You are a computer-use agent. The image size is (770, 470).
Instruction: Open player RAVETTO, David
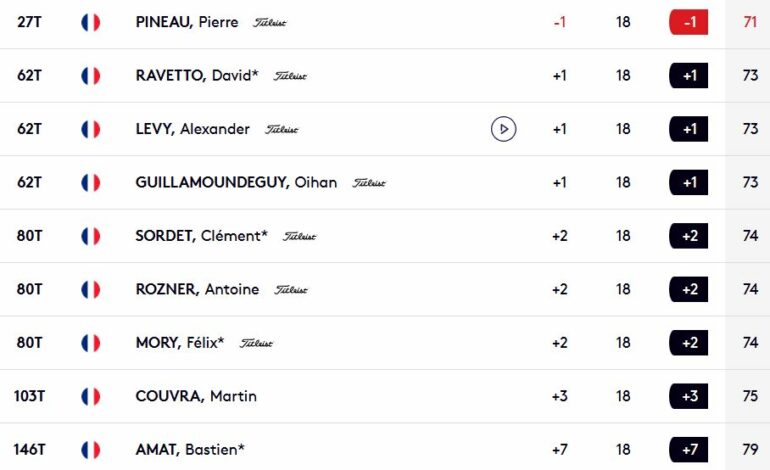pyautogui.click(x=197, y=76)
